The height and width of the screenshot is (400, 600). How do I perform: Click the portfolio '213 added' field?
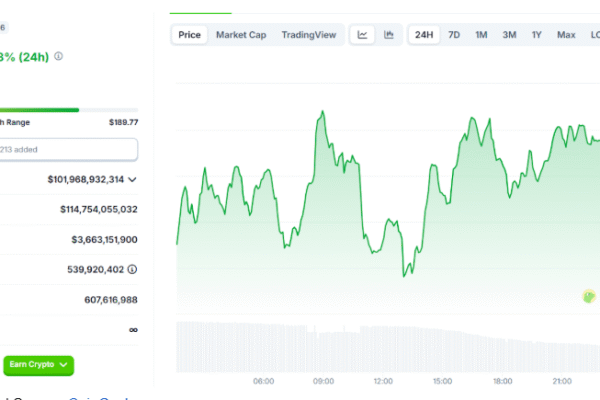(68, 149)
